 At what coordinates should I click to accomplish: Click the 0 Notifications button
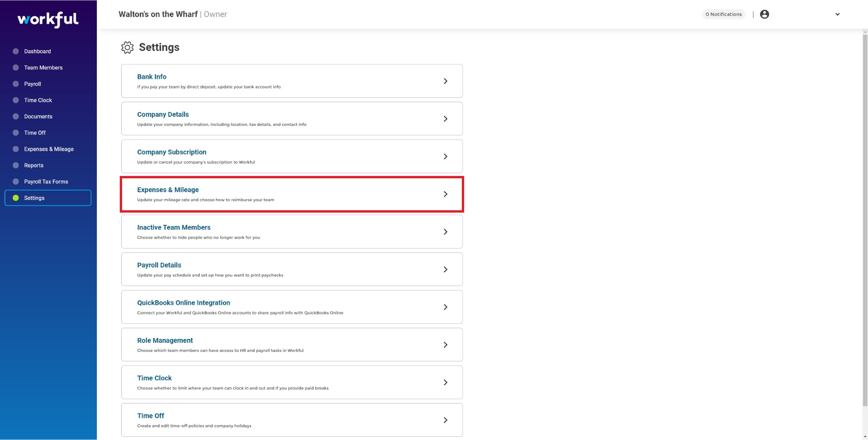click(724, 14)
